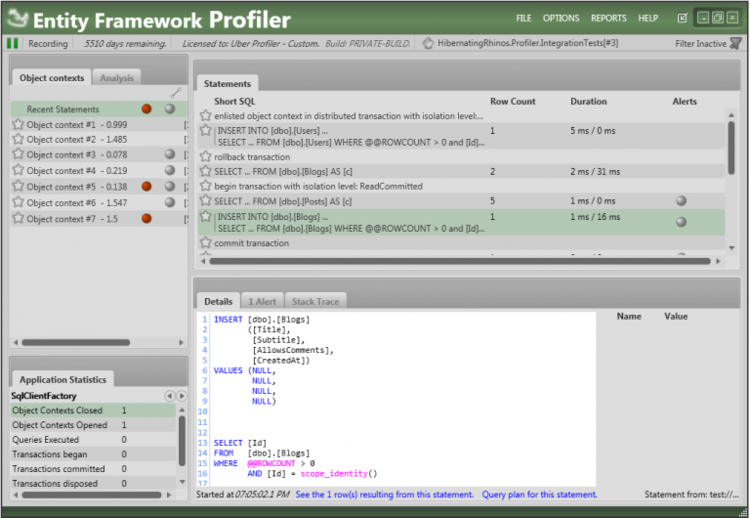The height and width of the screenshot is (518, 750).
Task: Select the Statements tab
Action: 227,84
